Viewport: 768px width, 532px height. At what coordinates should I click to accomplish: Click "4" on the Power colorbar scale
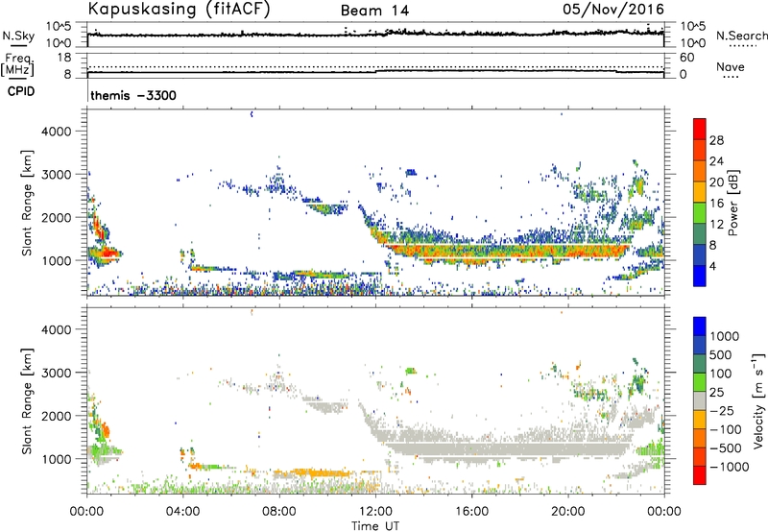(713, 266)
